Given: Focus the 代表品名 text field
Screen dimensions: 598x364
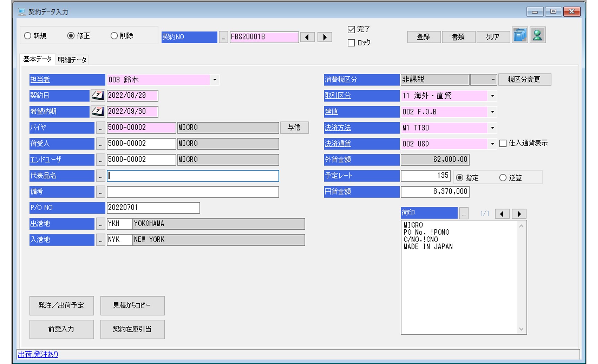Looking at the screenshot, I should coord(193,176).
